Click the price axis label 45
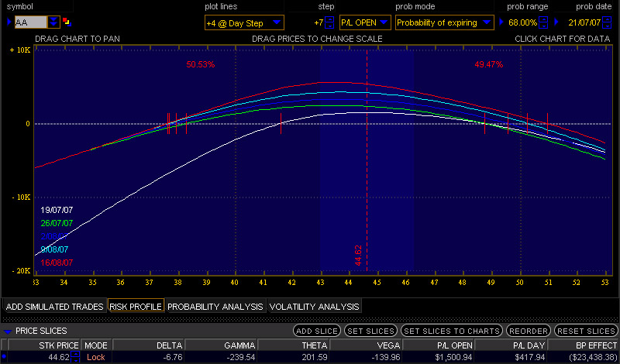 [x=377, y=283]
